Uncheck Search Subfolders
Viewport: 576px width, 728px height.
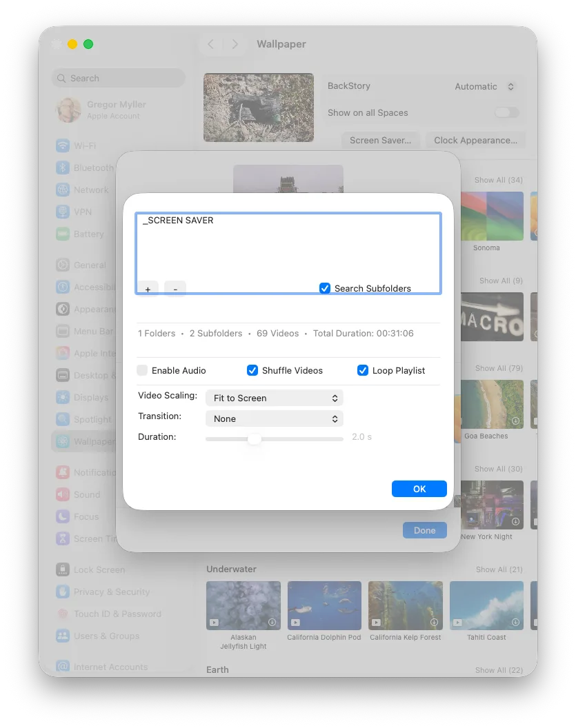[325, 288]
